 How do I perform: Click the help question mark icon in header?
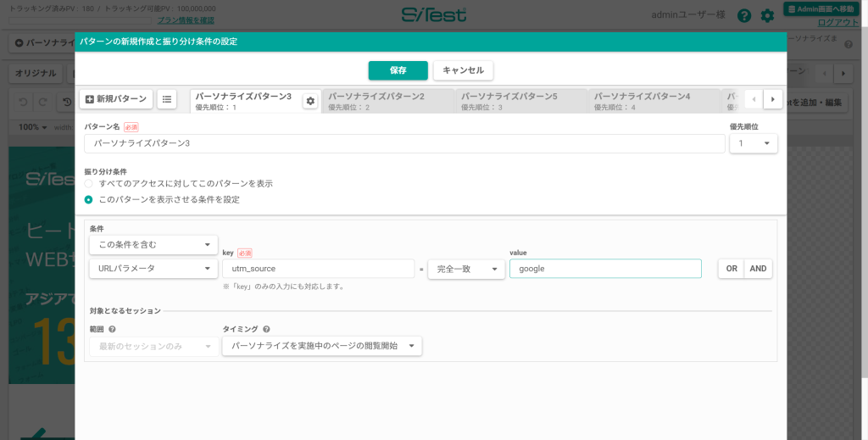744,15
